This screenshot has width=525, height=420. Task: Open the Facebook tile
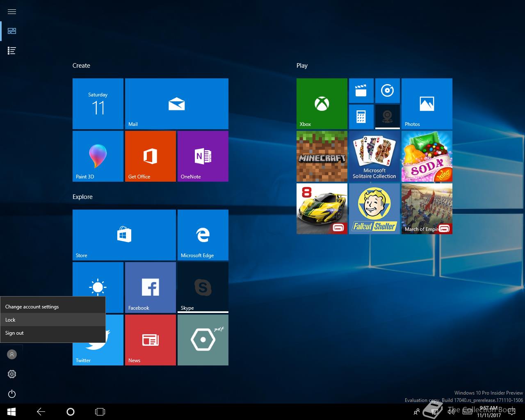pos(151,288)
